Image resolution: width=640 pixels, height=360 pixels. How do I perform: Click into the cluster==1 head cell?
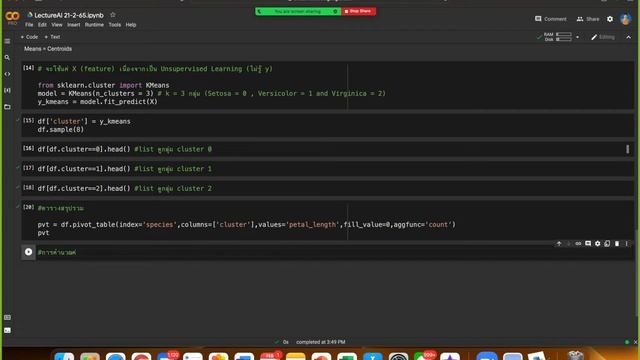tap(327, 169)
